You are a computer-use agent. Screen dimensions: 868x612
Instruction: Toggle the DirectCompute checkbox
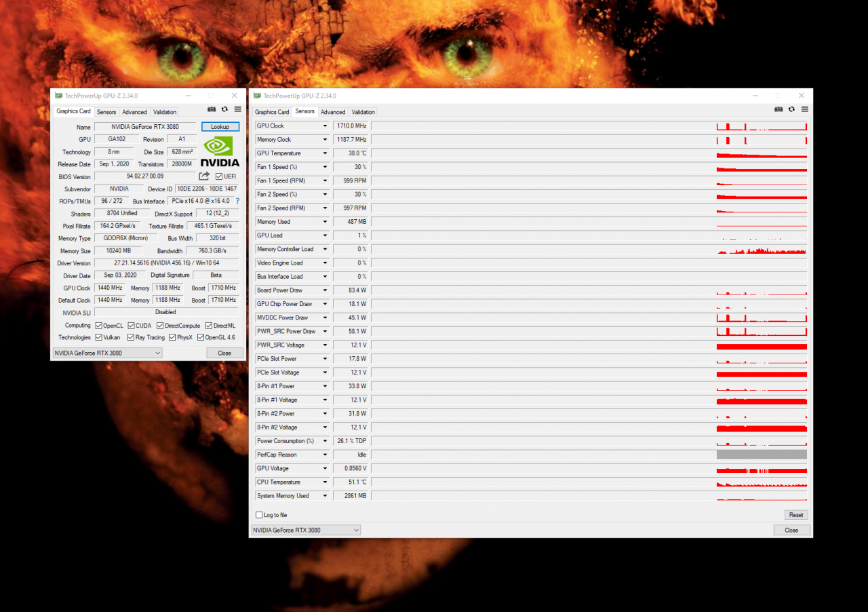tap(160, 326)
